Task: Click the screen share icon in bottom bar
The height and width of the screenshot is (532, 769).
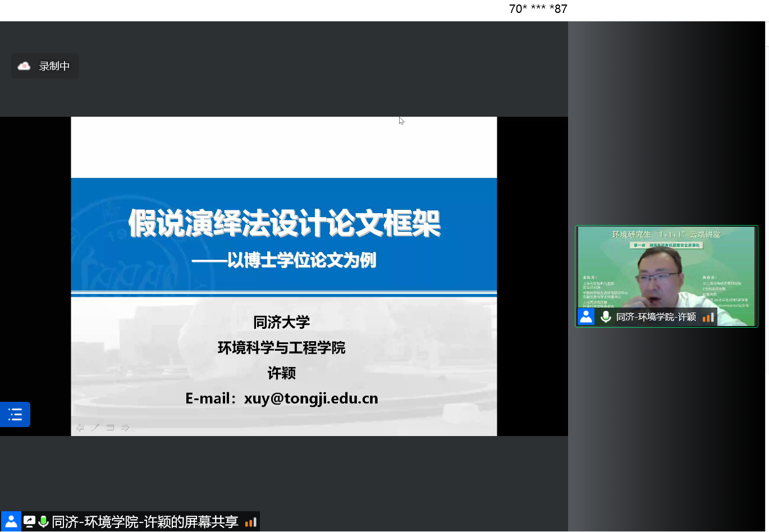Action: (29, 522)
